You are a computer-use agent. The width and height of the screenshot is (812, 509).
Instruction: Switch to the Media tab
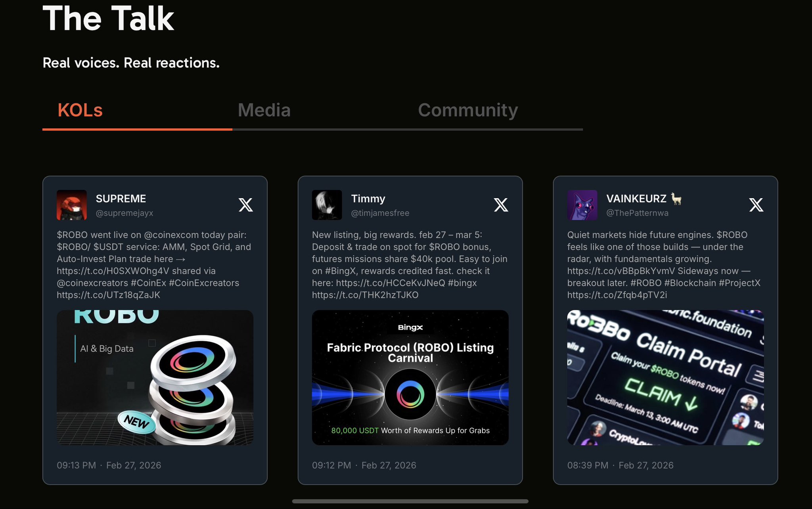pos(264,110)
